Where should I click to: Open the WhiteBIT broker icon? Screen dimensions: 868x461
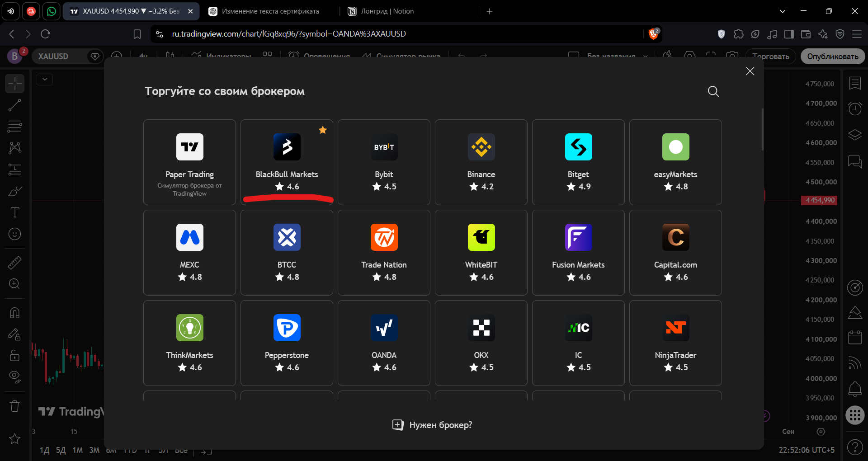[x=481, y=237]
